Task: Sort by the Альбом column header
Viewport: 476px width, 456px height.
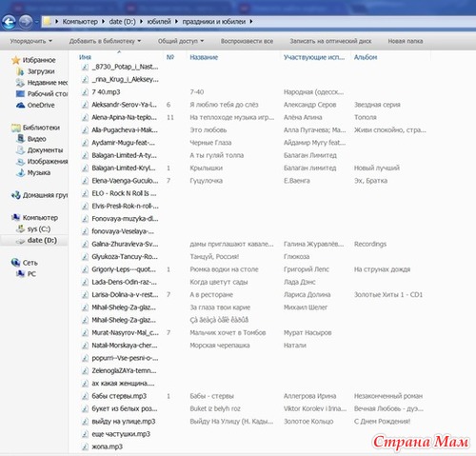Action: coord(366,57)
